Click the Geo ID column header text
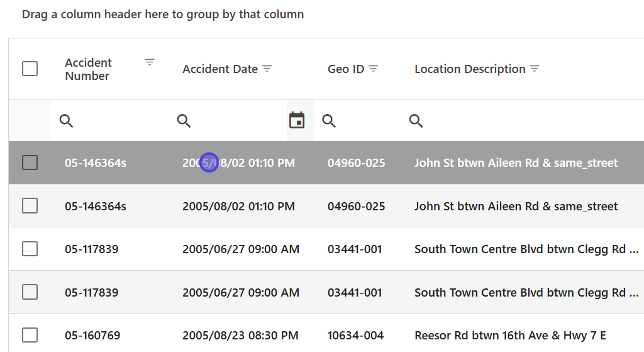The image size is (644, 352). [346, 69]
